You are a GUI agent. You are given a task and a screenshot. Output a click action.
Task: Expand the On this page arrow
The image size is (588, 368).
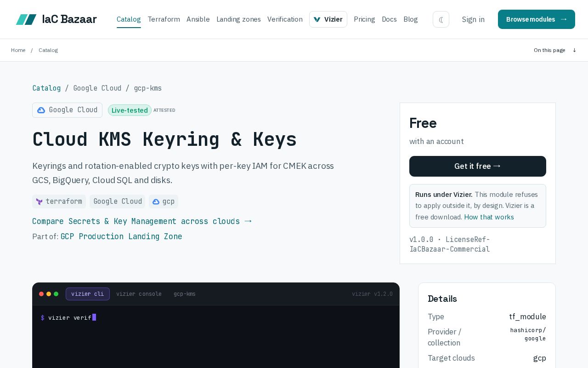tap(574, 50)
